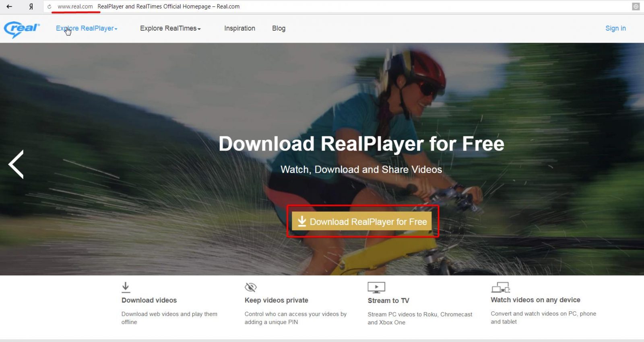The image size is (644, 342).
Task: Click the text about adding a unique PIN
Action: click(295, 318)
